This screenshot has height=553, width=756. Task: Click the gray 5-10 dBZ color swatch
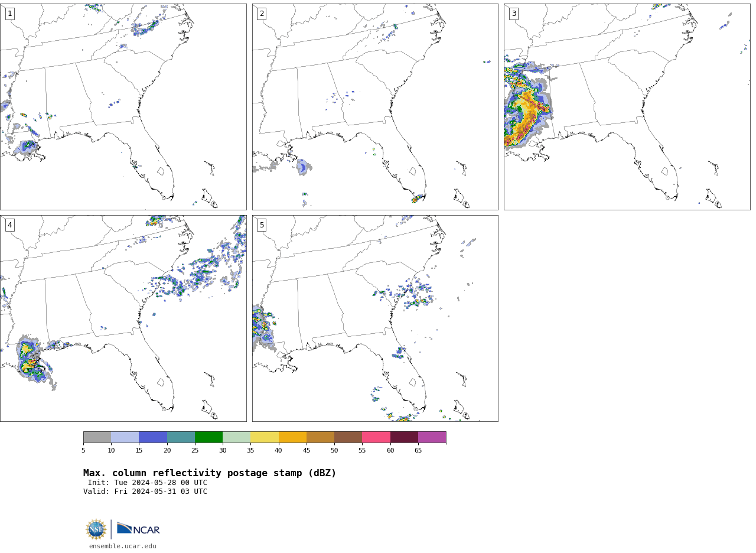coord(97,437)
